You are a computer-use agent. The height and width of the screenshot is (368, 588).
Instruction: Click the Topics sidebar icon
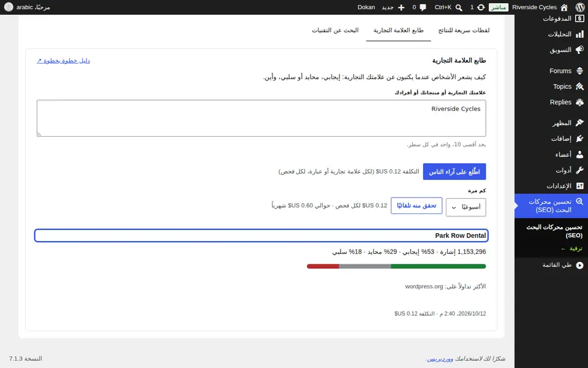[x=579, y=86]
